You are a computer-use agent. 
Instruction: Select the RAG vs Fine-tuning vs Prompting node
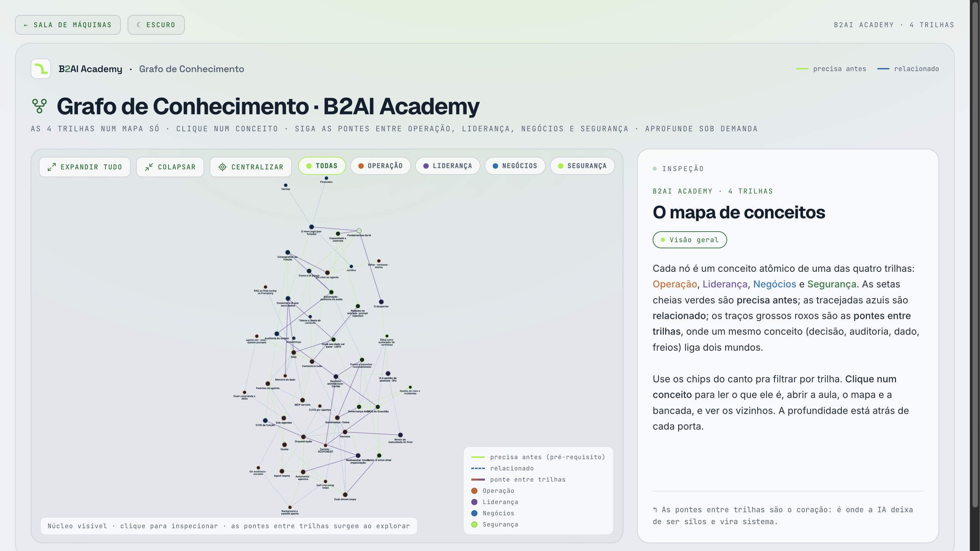coord(265,287)
